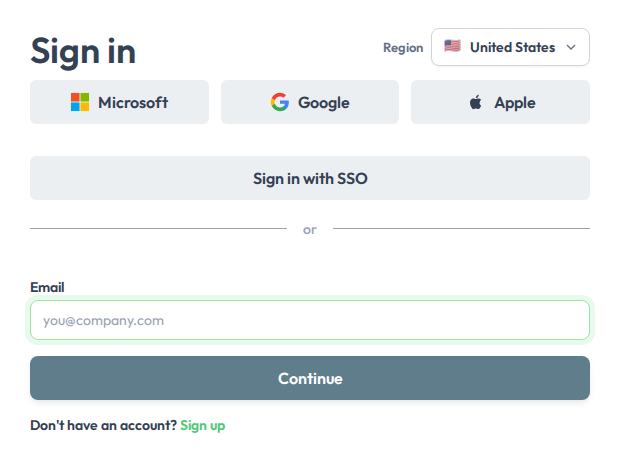Open the Sign up link
This screenshot has height=460, width=620.
(x=202, y=426)
